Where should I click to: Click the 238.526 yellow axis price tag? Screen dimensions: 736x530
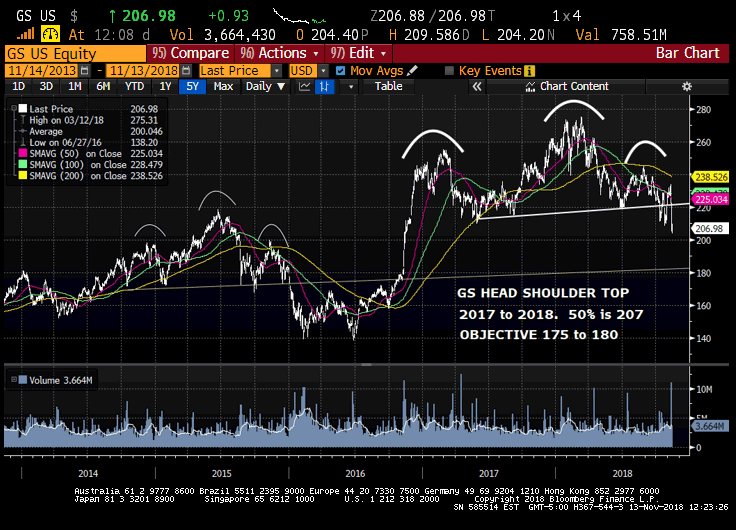point(711,177)
